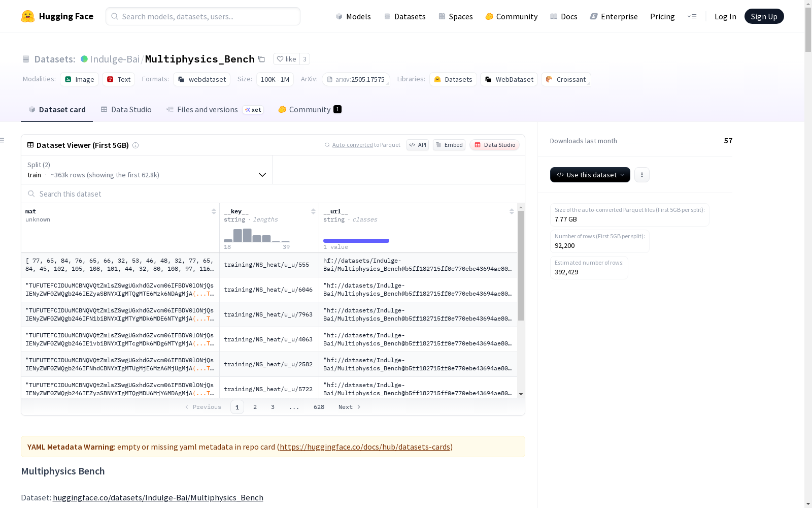This screenshot has height=508, width=812.
Task: Click the dataset table vertical scrollbar
Action: coord(521,266)
